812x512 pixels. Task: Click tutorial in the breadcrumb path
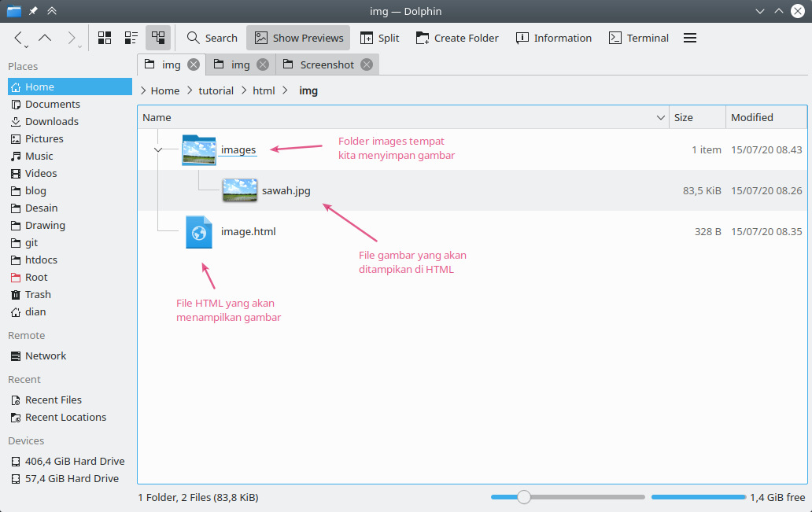pos(216,90)
